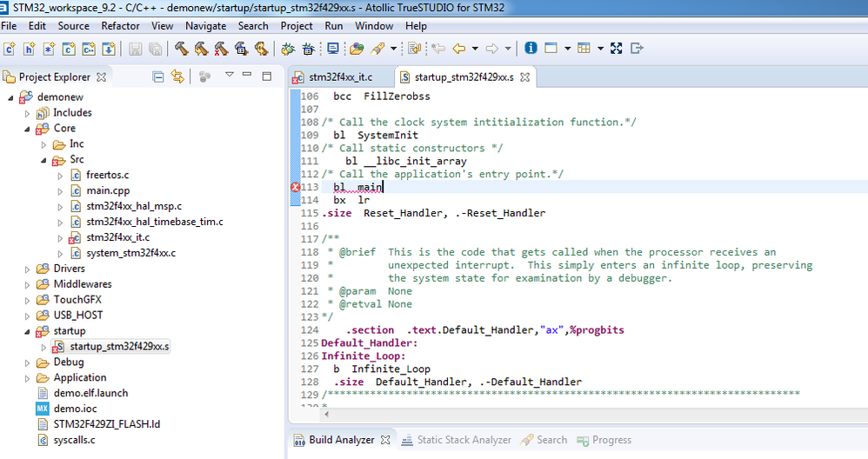Collapse all in Project Explorer
868x459 pixels.
pos(157,76)
